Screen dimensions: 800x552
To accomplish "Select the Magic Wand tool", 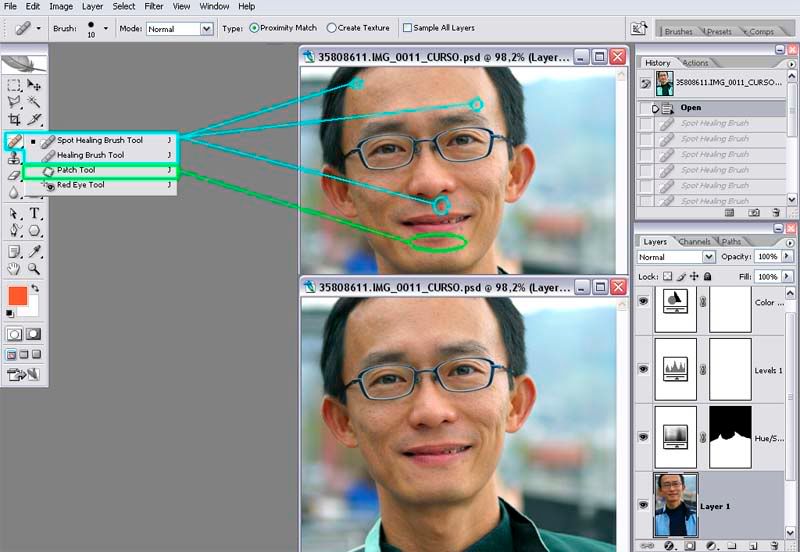I will (35, 102).
